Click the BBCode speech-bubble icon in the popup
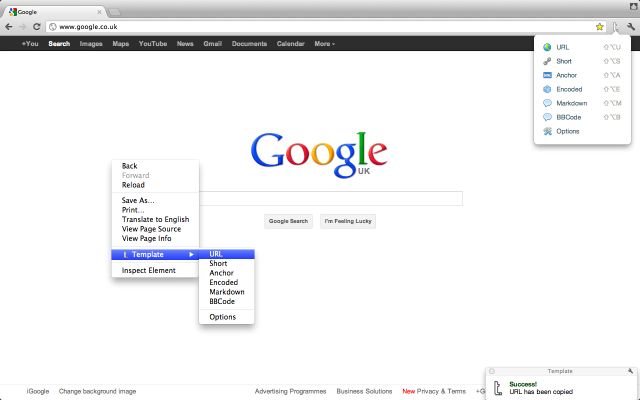This screenshot has height=400, width=640. click(547, 117)
